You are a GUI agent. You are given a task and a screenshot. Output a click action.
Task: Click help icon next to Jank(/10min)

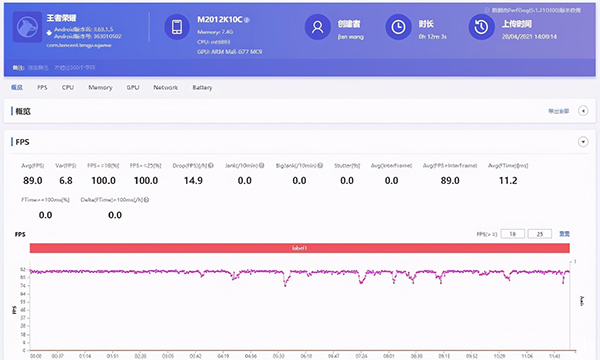pyautogui.click(x=262, y=166)
